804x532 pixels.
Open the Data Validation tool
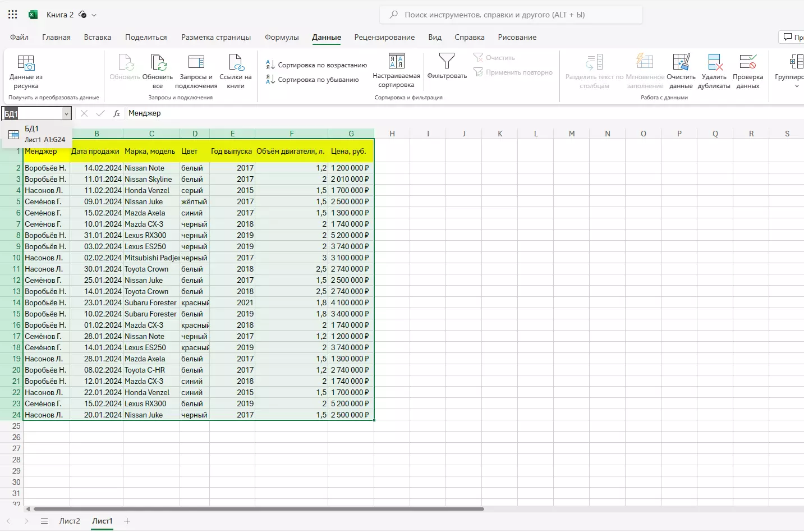click(747, 63)
